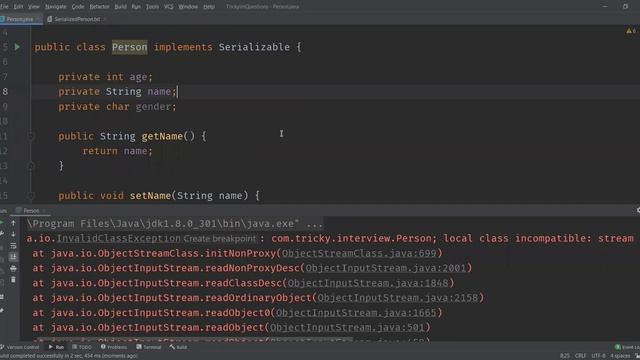Open the Run tool window button

57,347
